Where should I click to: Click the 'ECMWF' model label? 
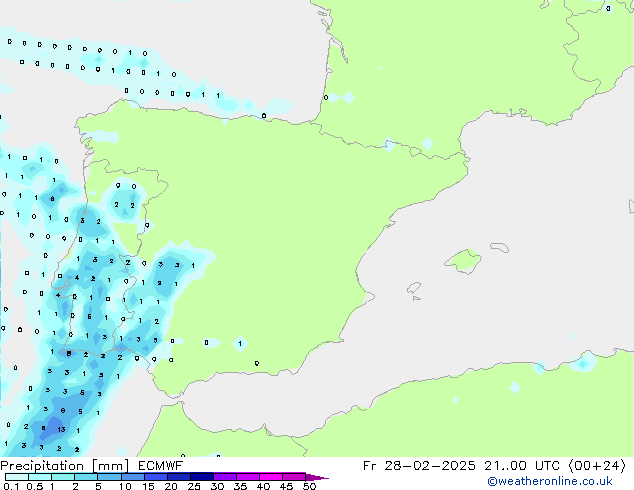tap(161, 466)
